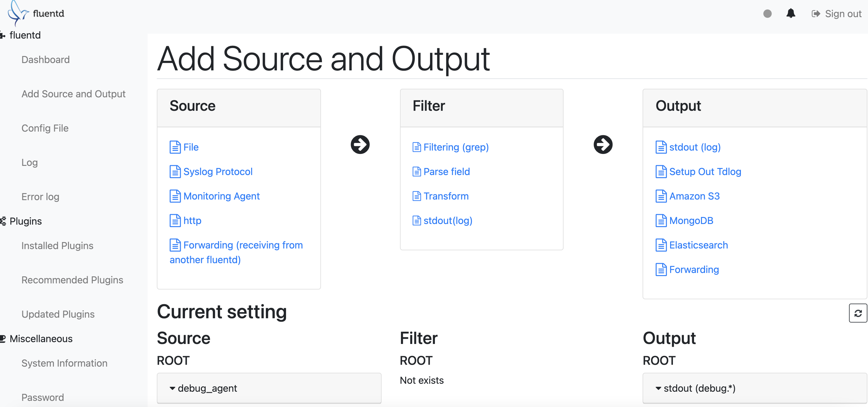Click the refresh icon beside Current setting

(858, 313)
